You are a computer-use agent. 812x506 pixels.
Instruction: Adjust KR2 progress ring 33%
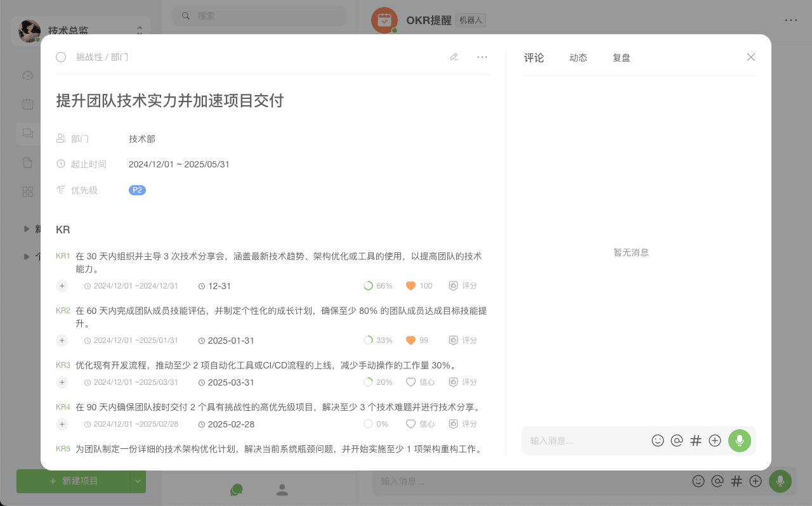(368, 341)
